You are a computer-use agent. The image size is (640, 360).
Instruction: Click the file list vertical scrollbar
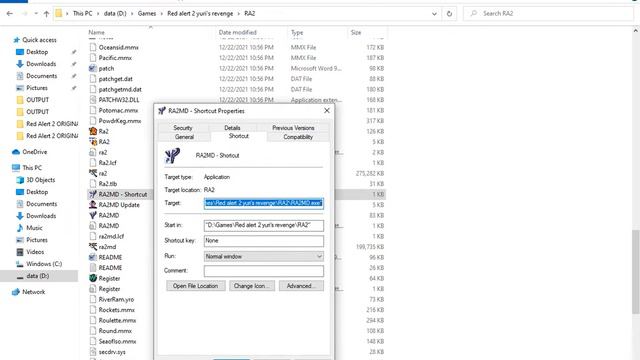pyautogui.click(x=636, y=272)
